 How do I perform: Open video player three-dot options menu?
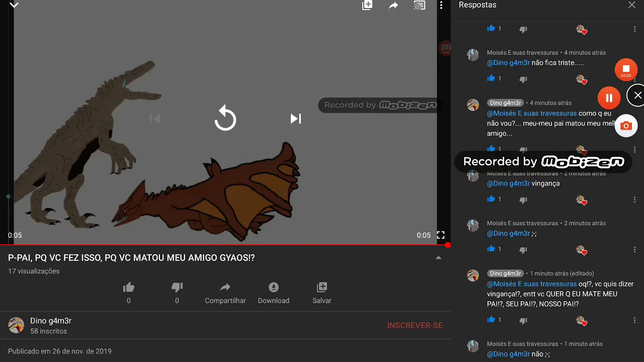441,6
